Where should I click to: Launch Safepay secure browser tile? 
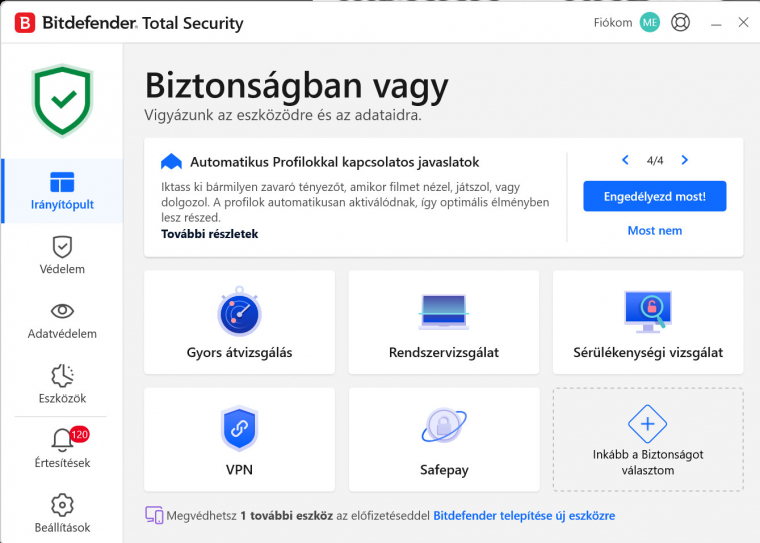pyautogui.click(x=444, y=440)
